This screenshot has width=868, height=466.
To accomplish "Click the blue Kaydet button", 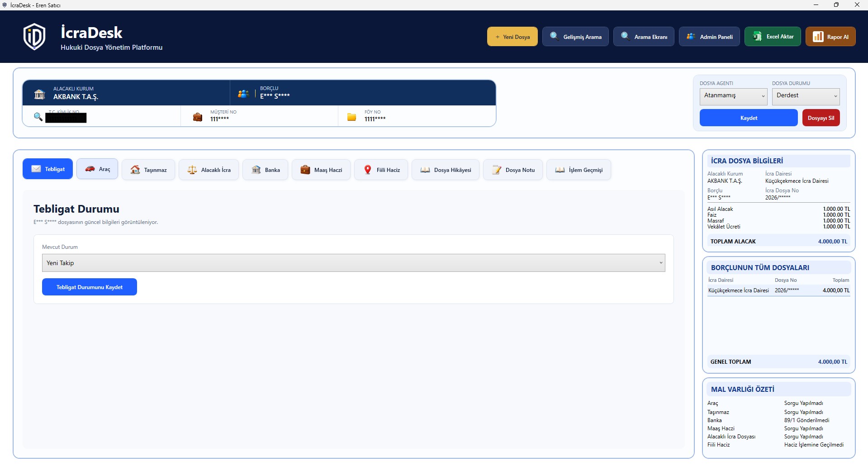I will [749, 118].
